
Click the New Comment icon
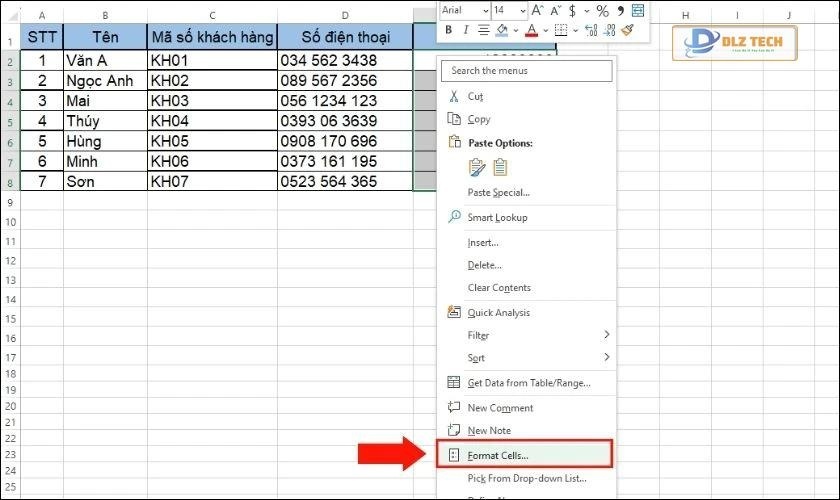pyautogui.click(x=454, y=407)
